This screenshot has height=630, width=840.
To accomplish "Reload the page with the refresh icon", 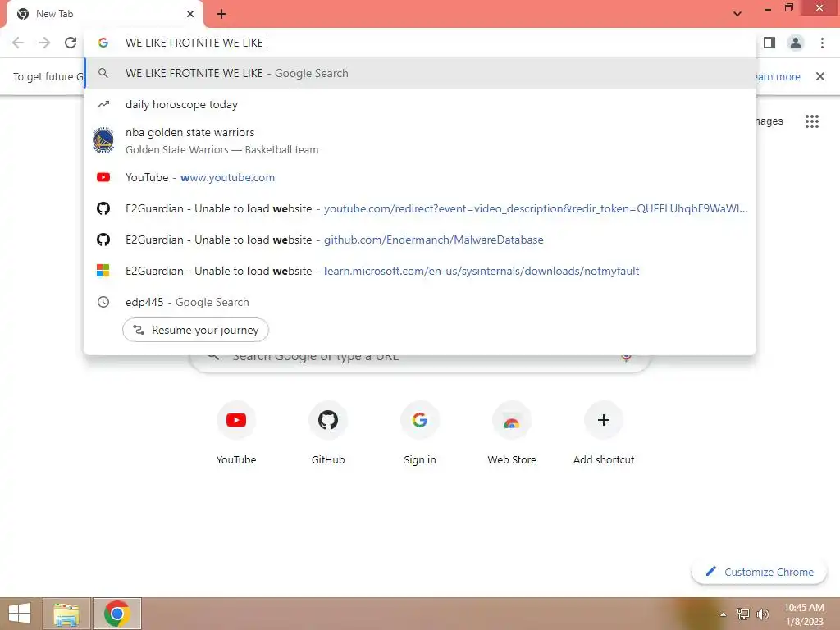I will pyautogui.click(x=71, y=43).
